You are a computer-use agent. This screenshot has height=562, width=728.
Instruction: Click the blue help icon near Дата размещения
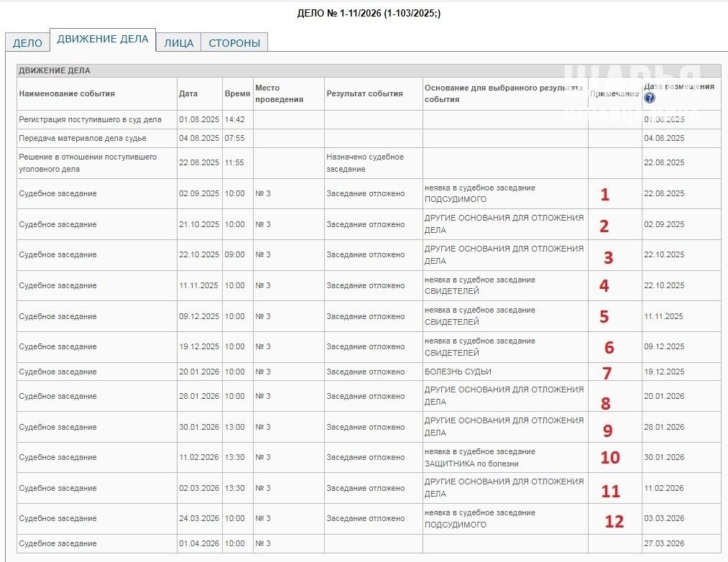(650, 98)
